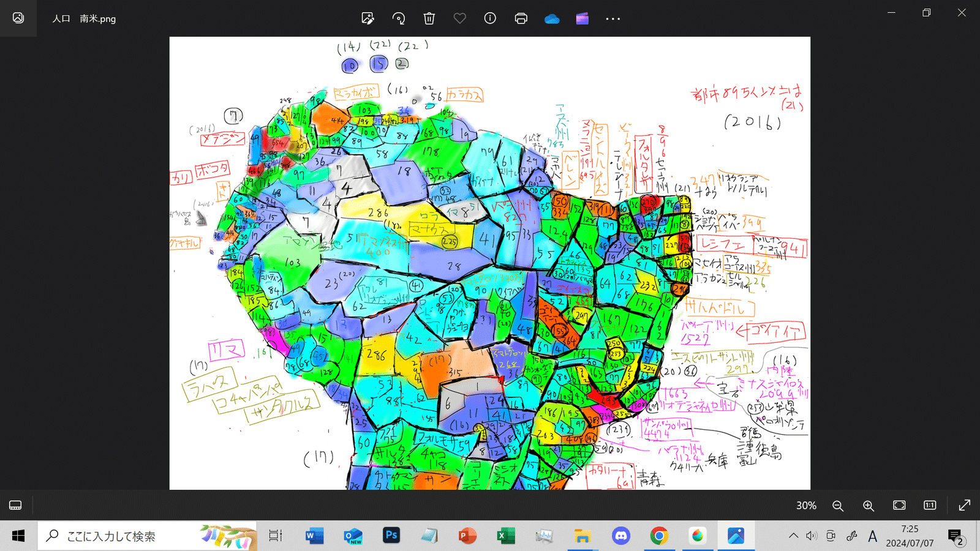Viewport: 980px width, 551px height.
Task: Click the Edit image icon
Action: 367,18
